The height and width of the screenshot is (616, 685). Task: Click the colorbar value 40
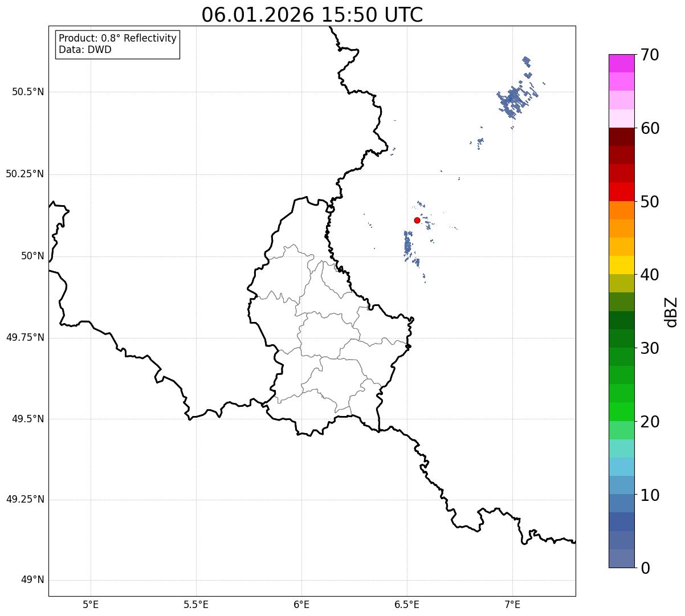(650, 275)
